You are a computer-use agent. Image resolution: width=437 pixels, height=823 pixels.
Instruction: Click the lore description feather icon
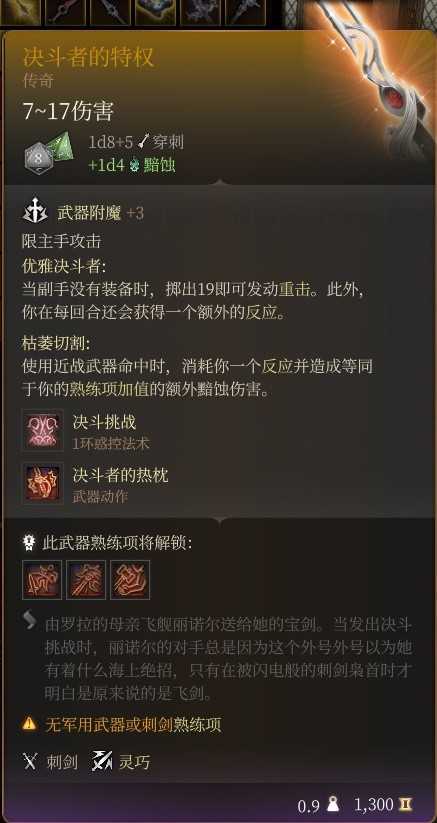(30, 621)
